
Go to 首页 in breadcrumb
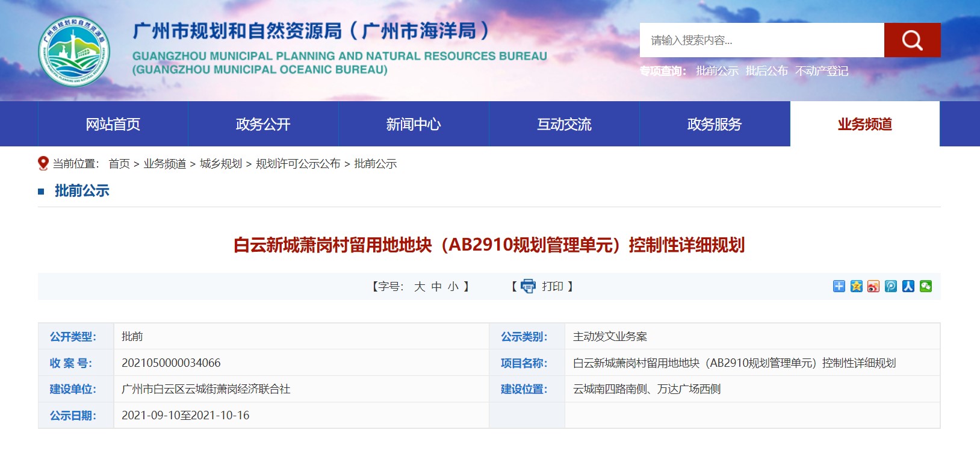pos(119,164)
